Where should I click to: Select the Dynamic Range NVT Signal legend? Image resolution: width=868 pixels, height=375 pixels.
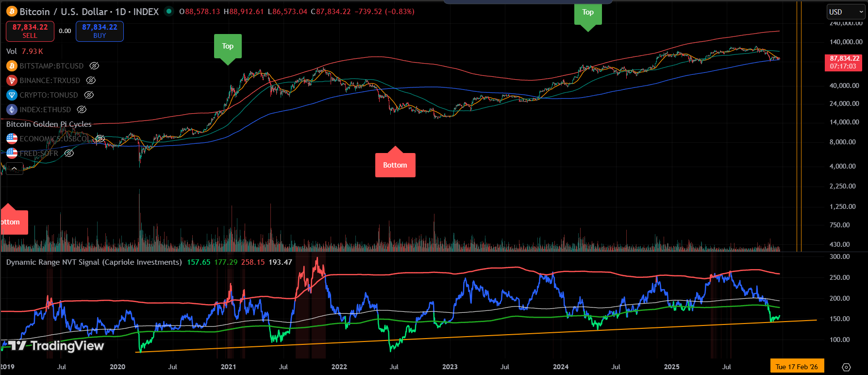[x=94, y=262]
